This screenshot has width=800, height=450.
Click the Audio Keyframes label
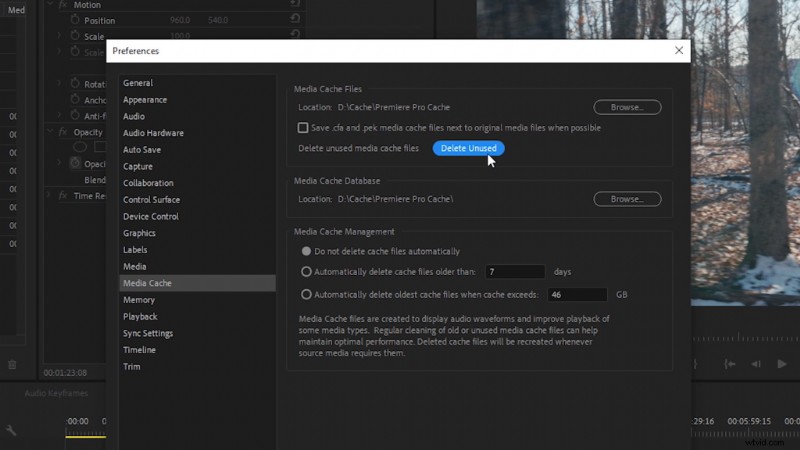click(56, 393)
